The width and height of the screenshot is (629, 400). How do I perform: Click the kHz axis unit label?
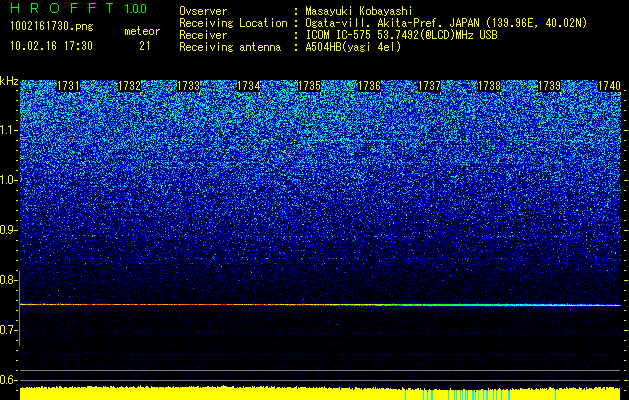point(9,81)
